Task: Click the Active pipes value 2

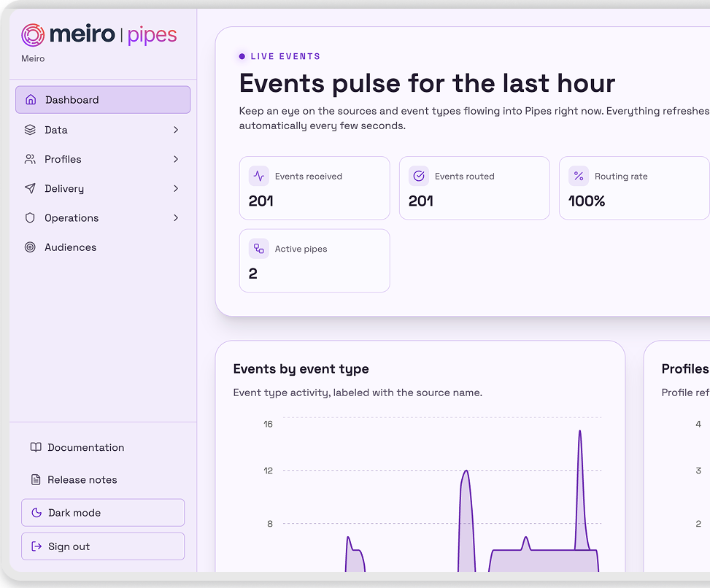Action: [252, 274]
